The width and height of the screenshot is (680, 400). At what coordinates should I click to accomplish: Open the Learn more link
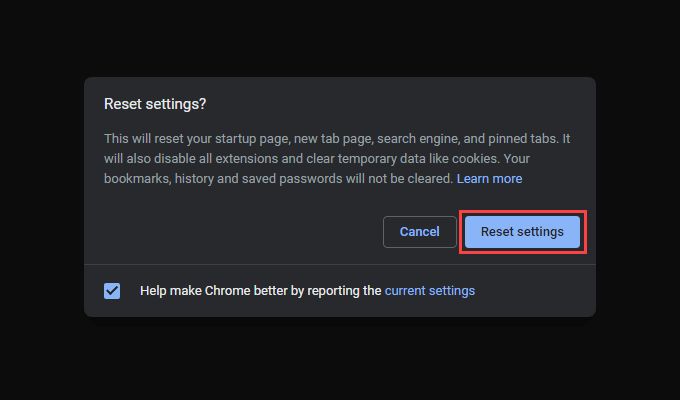tap(489, 179)
